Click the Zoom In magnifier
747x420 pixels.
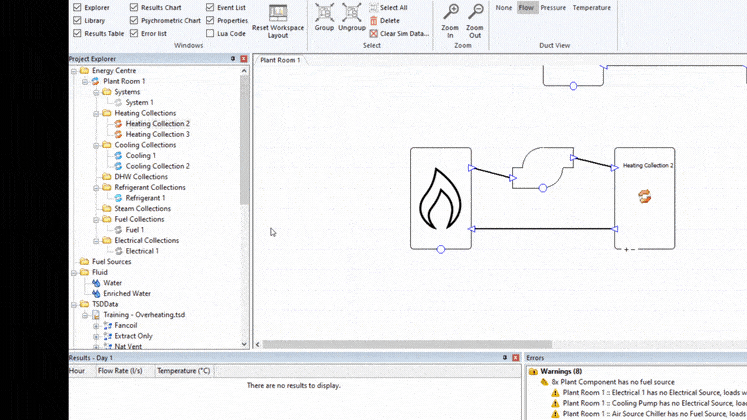tap(450, 12)
